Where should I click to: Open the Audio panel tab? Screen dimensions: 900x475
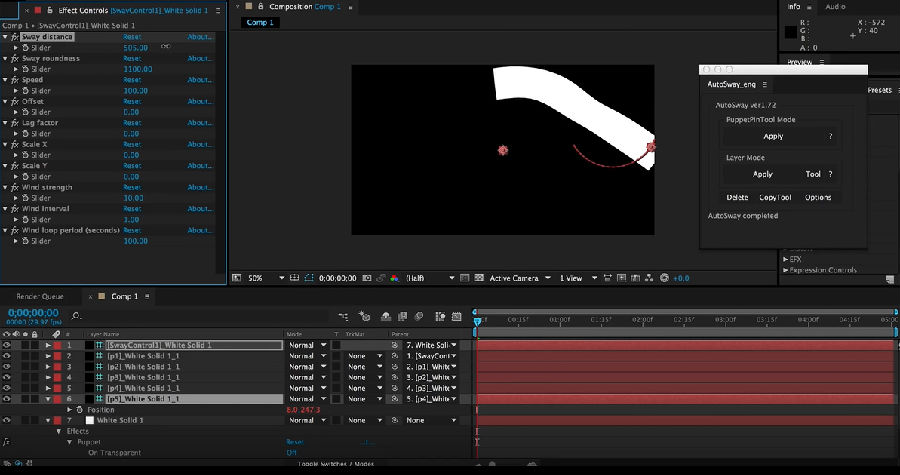(x=835, y=6)
